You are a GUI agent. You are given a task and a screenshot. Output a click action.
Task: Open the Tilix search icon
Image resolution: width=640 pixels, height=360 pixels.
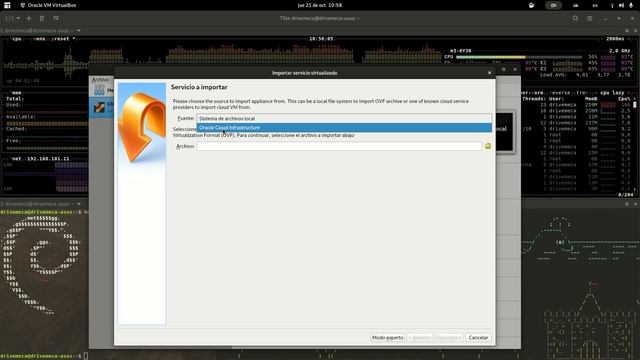[x=575, y=18]
